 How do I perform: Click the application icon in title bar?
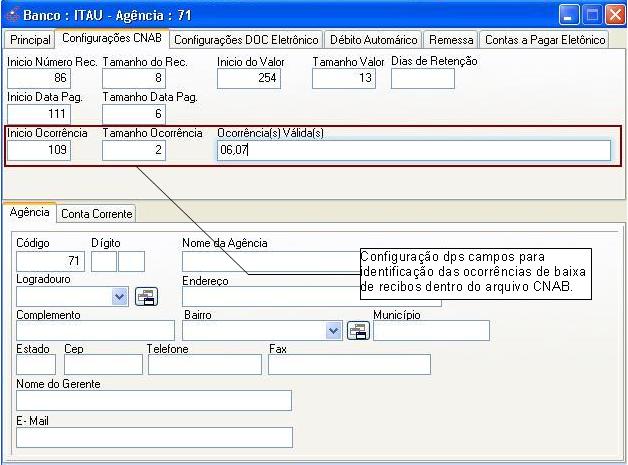[x=12, y=15]
